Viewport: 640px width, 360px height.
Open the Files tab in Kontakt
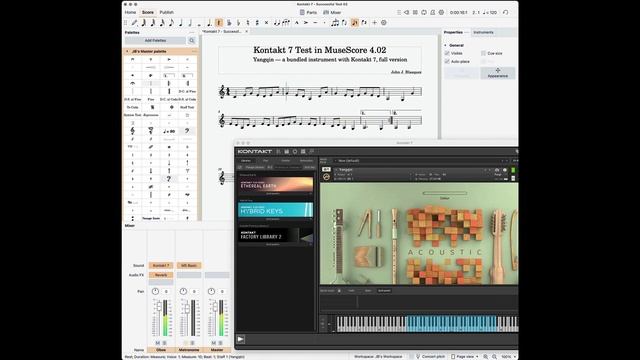tap(266, 161)
